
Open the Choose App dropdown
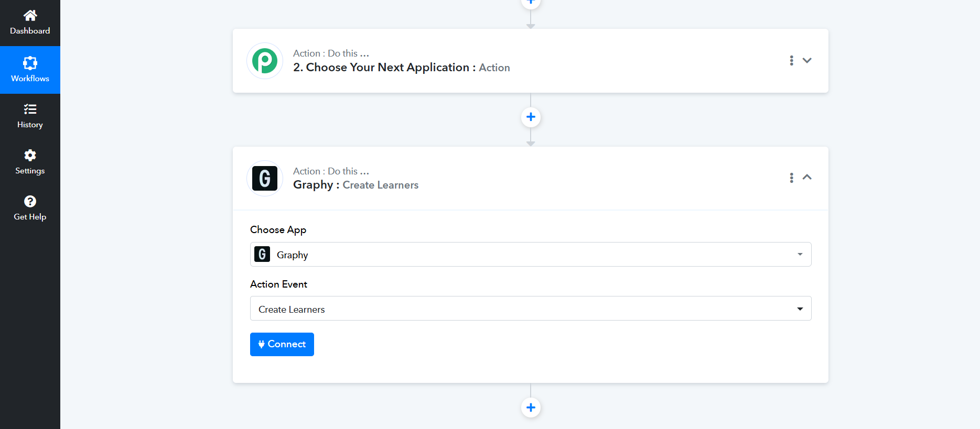pyautogui.click(x=530, y=255)
